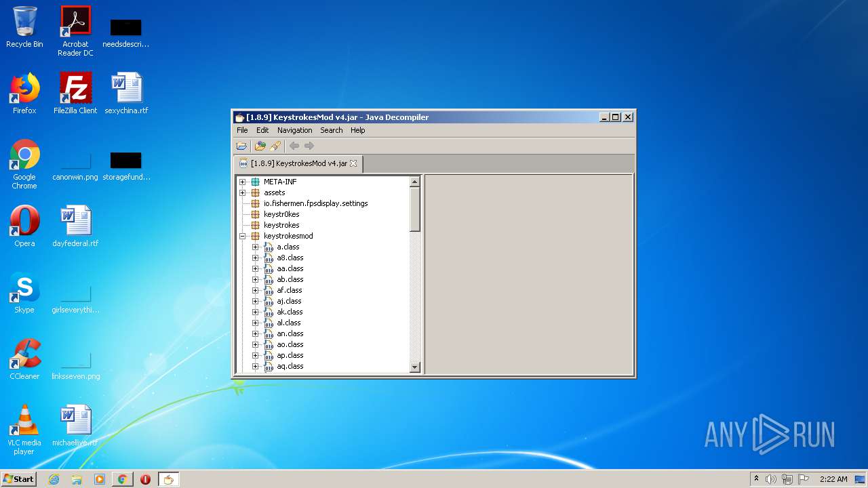This screenshot has height=488, width=868.
Task: Expand the al.class node
Action: point(256,323)
